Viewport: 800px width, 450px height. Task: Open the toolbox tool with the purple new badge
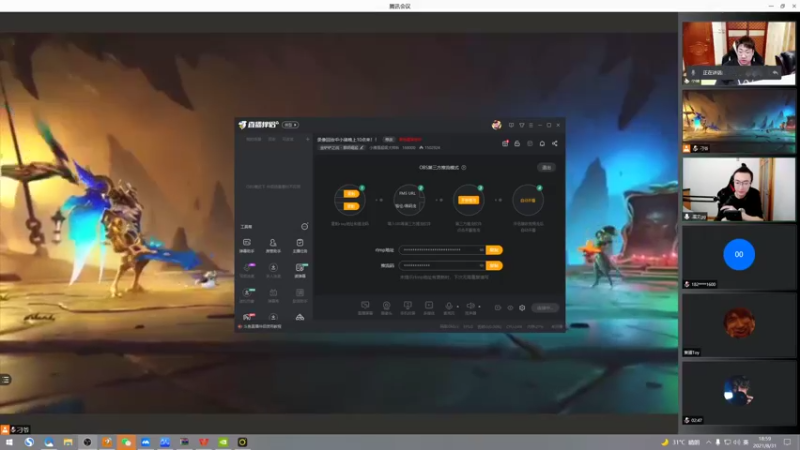(x=247, y=269)
